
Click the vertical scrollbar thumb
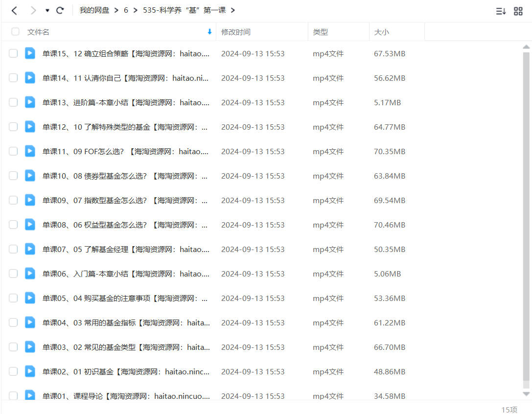tap(526, 217)
